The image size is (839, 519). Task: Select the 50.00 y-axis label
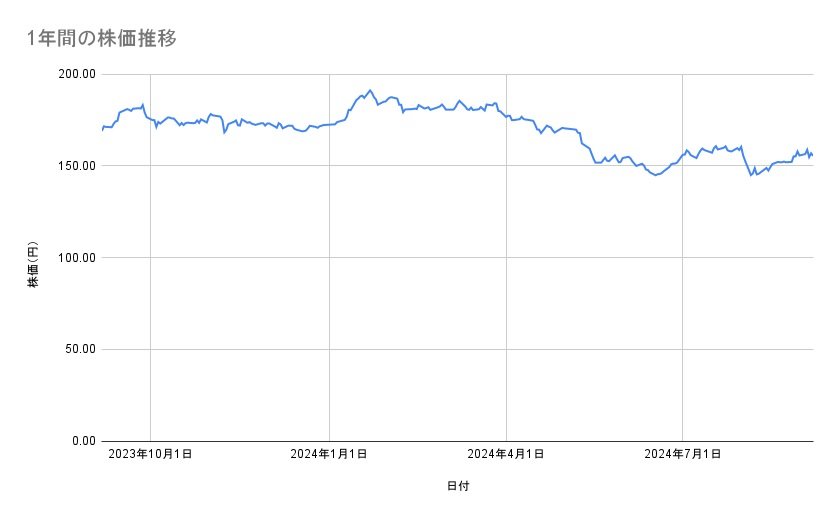pyautogui.click(x=79, y=349)
